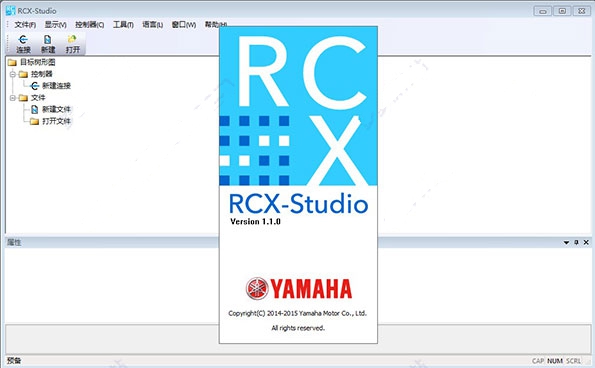Select the 新建文件 document icon in tree

35,109
